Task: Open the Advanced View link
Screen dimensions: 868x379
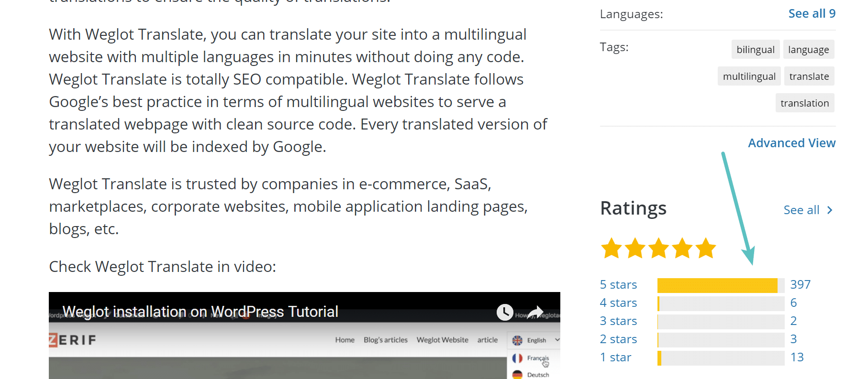Action: point(792,143)
